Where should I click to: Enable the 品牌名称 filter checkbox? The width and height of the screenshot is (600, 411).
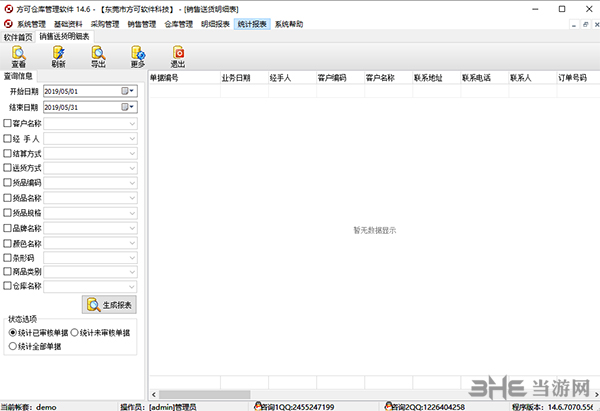7,228
